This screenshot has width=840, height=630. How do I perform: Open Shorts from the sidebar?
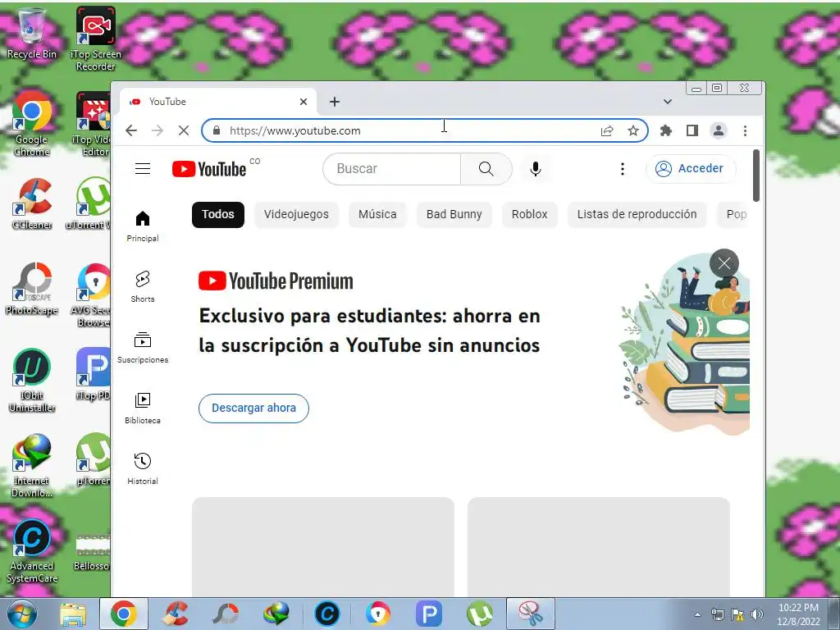click(143, 286)
